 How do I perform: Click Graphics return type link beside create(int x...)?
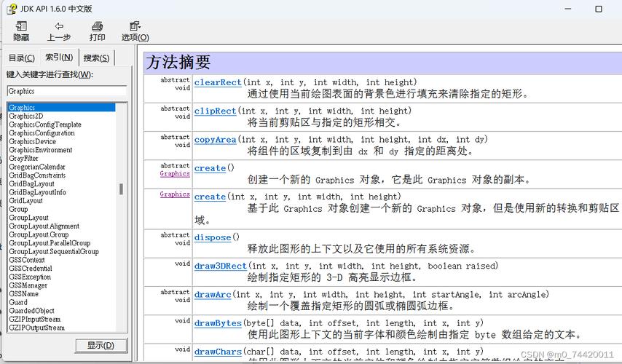tap(175, 194)
